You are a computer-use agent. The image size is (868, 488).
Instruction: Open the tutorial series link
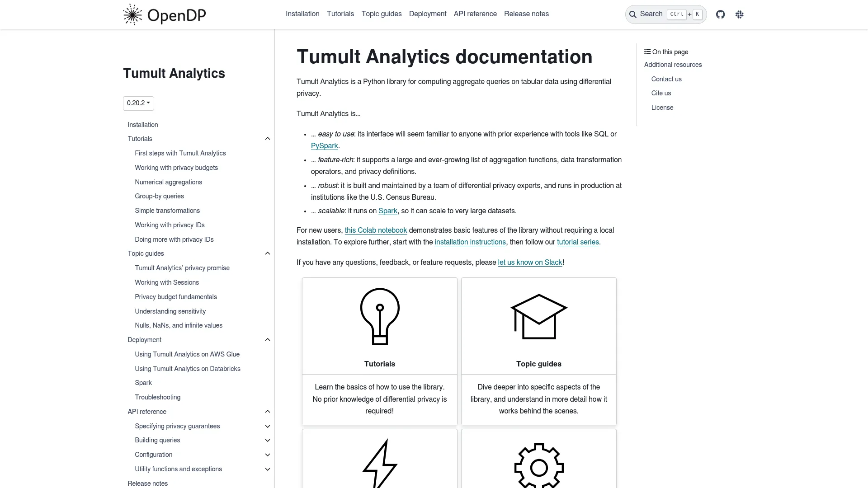tap(578, 242)
